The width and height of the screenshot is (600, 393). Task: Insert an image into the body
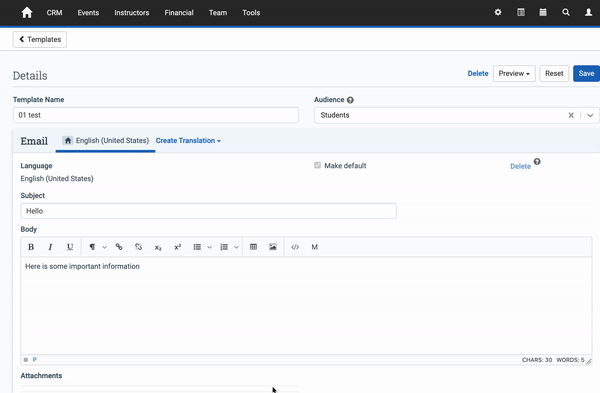click(x=273, y=247)
